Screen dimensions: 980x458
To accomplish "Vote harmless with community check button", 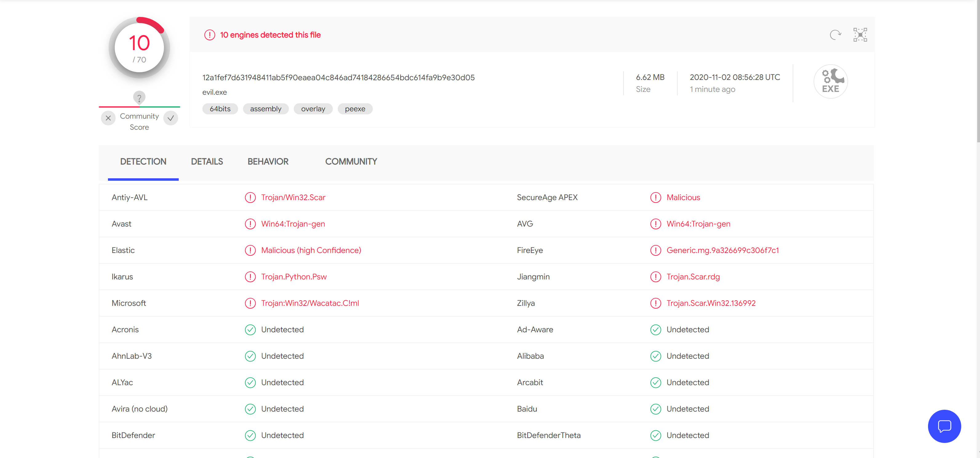I will click(x=171, y=118).
